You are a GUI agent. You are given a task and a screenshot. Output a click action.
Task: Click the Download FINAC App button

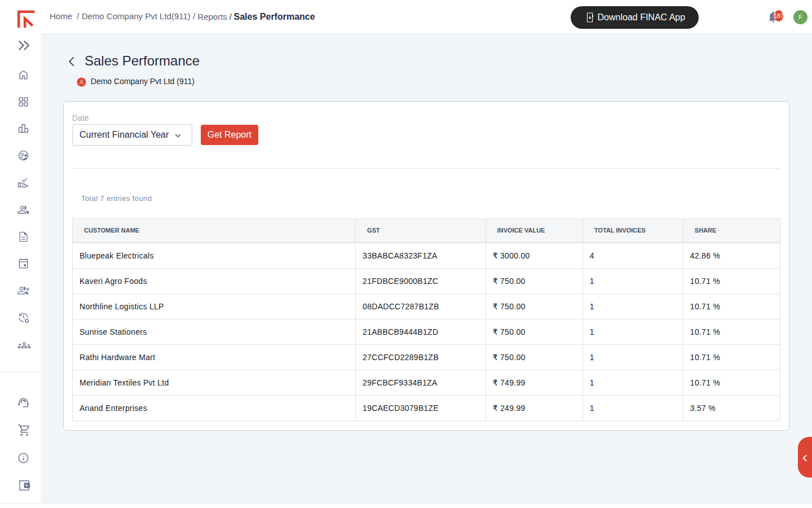coord(634,17)
